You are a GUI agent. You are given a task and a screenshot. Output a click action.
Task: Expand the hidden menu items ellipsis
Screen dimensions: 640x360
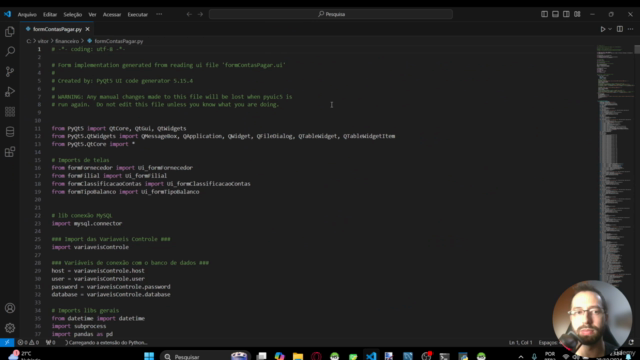pyautogui.click(x=159, y=14)
